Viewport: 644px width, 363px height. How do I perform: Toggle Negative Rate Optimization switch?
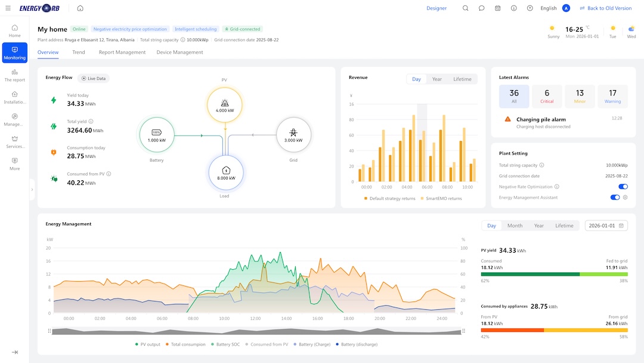[x=623, y=187]
